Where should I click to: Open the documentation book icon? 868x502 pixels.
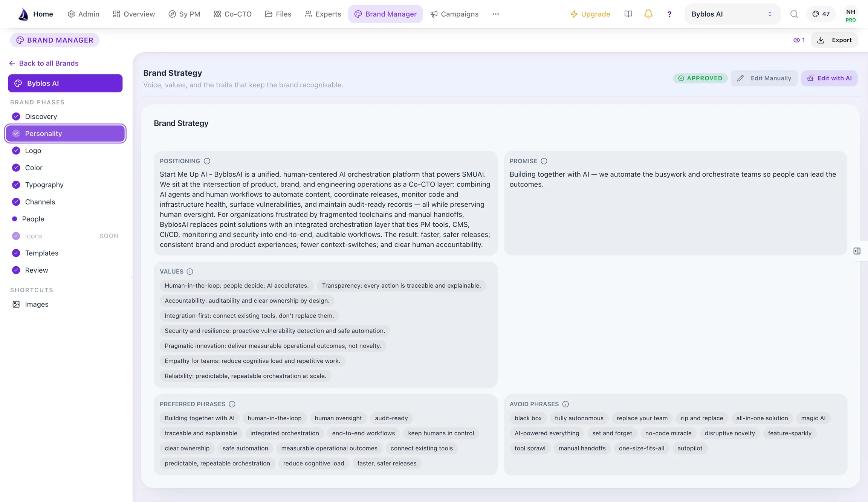pos(628,14)
